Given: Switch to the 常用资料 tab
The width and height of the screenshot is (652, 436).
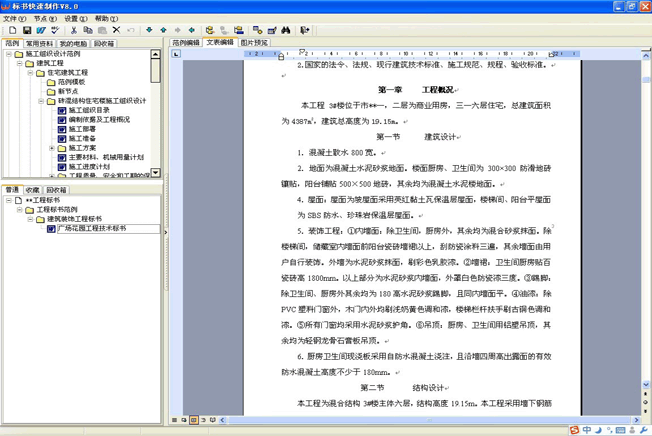Looking at the screenshot, I should (x=40, y=44).
